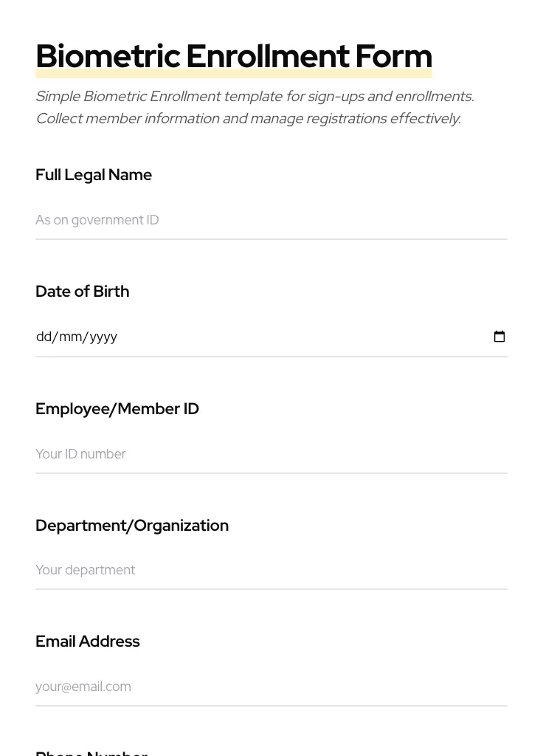543x756 pixels.
Task: Click the Email Address label
Action: click(x=87, y=642)
